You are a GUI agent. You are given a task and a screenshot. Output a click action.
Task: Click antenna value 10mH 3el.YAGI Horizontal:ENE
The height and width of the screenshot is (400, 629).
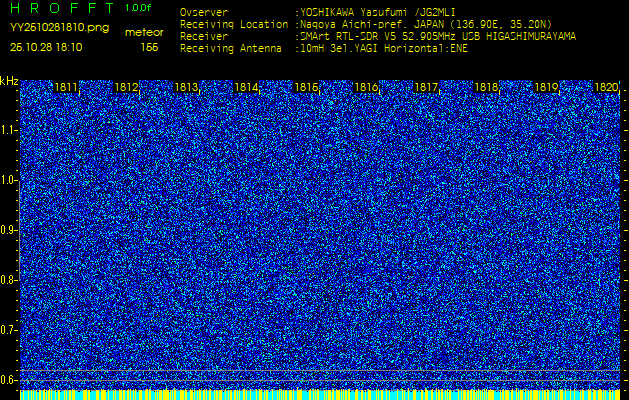[384, 49]
